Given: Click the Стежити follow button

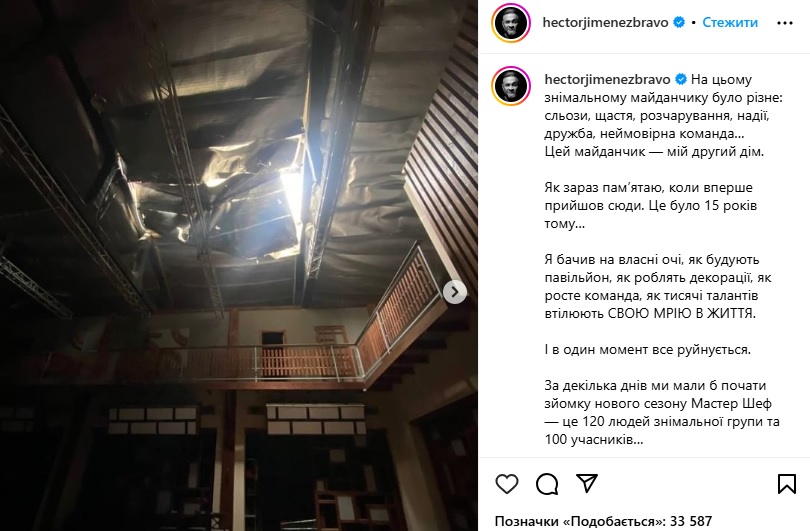Looking at the screenshot, I should pos(730,22).
